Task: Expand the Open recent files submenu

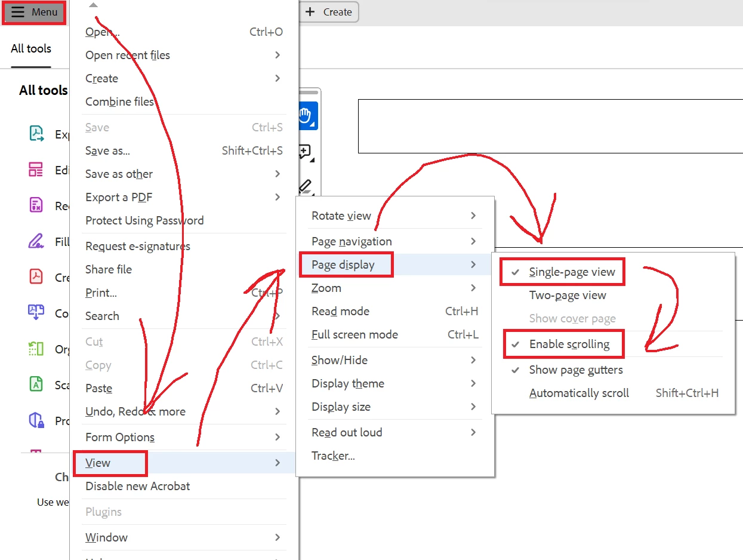Action: [x=184, y=55]
